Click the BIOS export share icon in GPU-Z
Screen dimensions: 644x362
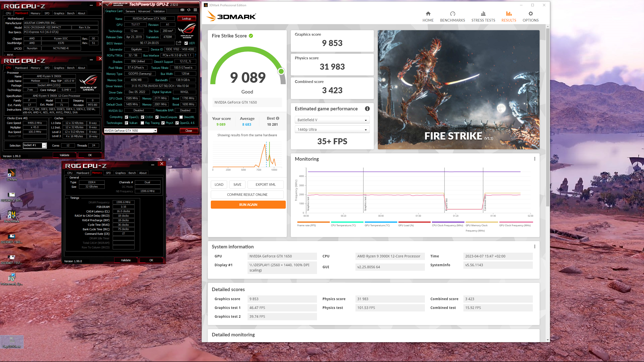click(x=179, y=43)
